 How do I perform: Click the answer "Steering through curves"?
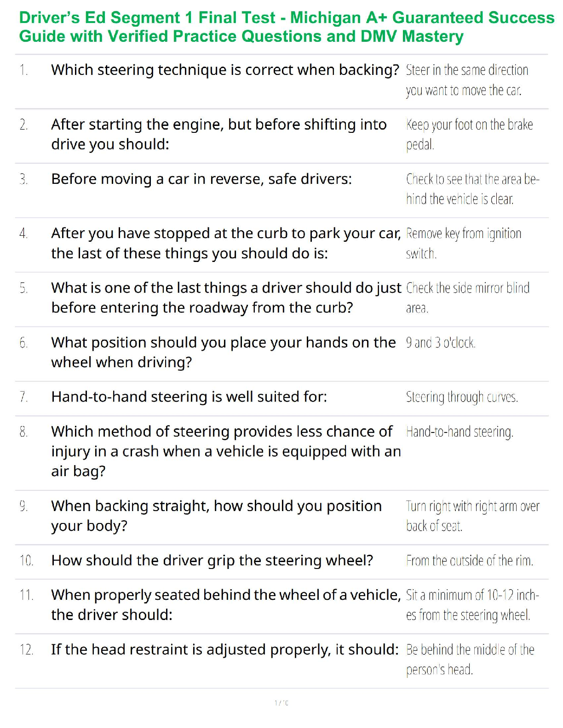point(461,397)
